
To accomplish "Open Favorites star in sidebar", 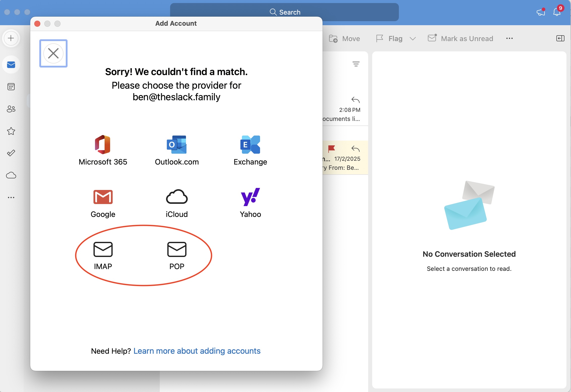I will click(x=11, y=131).
